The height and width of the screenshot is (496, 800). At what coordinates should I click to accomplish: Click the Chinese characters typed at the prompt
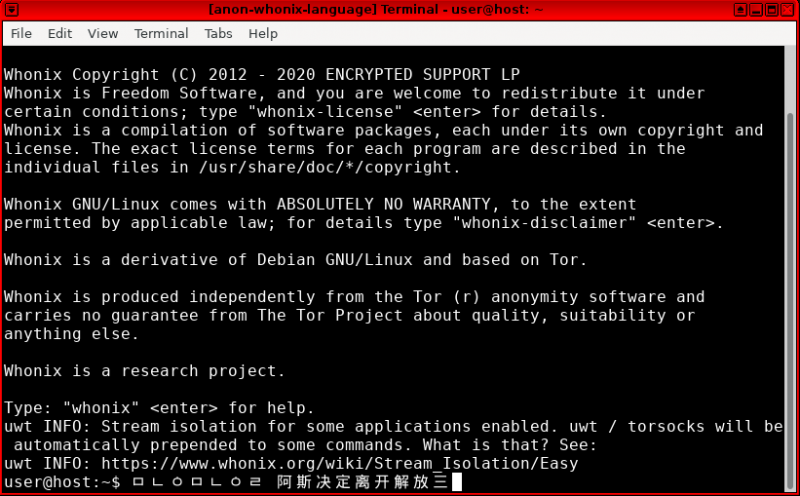point(363,482)
